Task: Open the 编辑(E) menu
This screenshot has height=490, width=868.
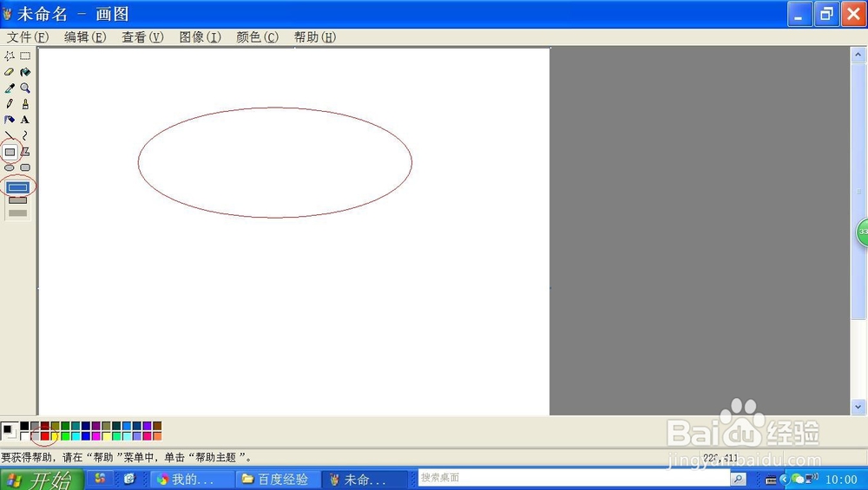Action: point(85,37)
